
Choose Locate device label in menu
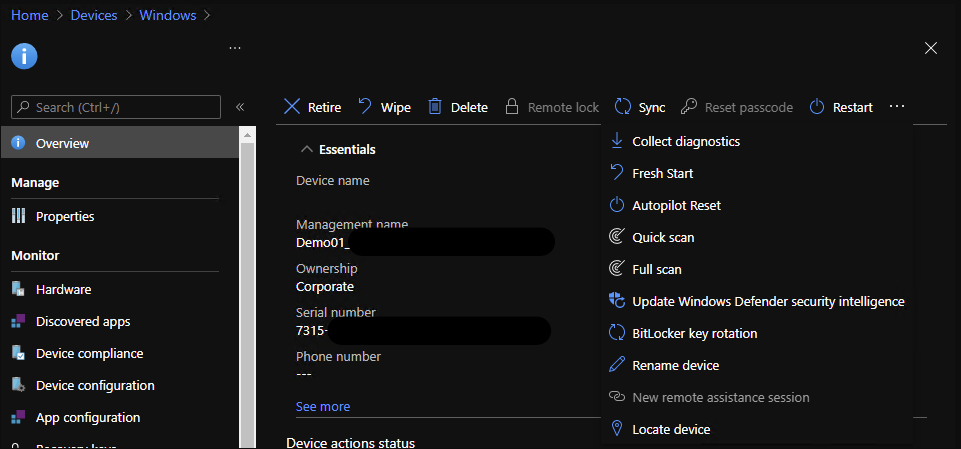(x=671, y=429)
